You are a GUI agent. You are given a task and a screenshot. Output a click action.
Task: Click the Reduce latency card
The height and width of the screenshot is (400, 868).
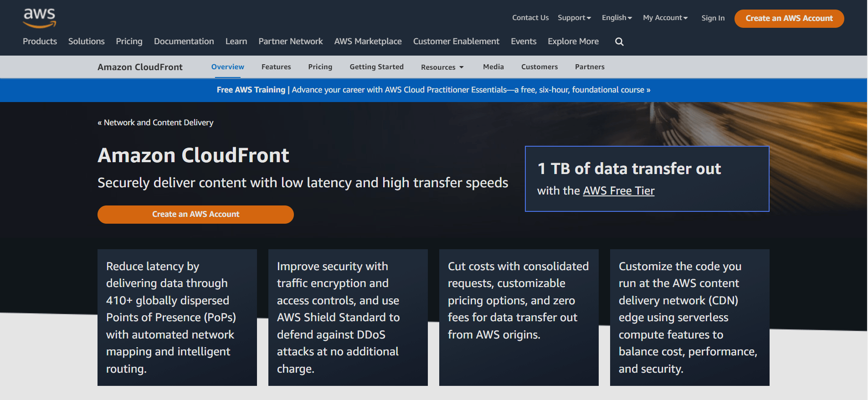coord(177,318)
